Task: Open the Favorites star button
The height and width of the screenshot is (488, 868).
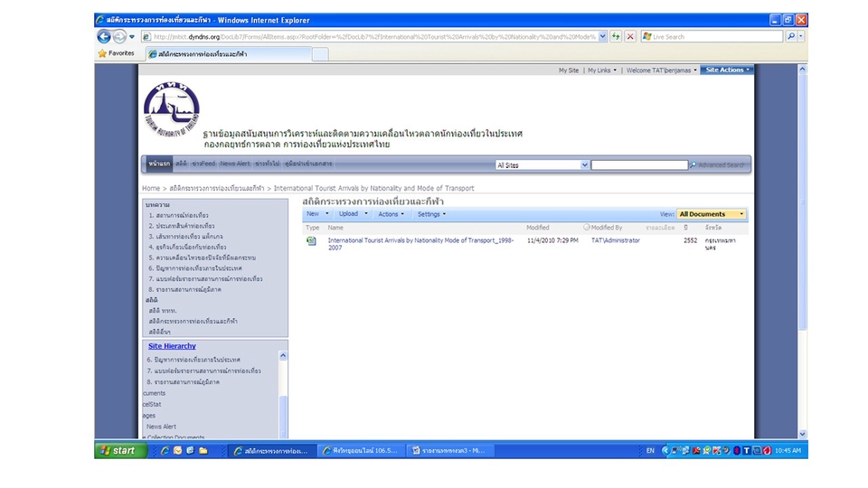Action: [117, 53]
